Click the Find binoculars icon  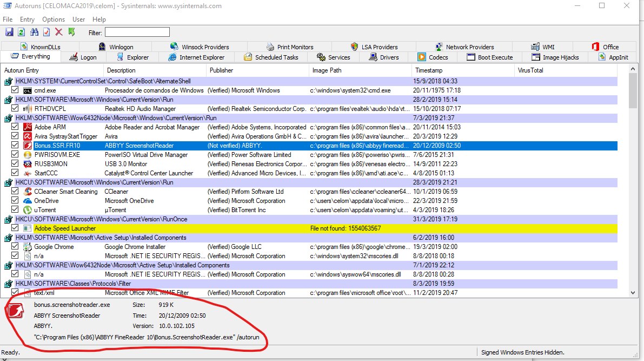click(34, 32)
